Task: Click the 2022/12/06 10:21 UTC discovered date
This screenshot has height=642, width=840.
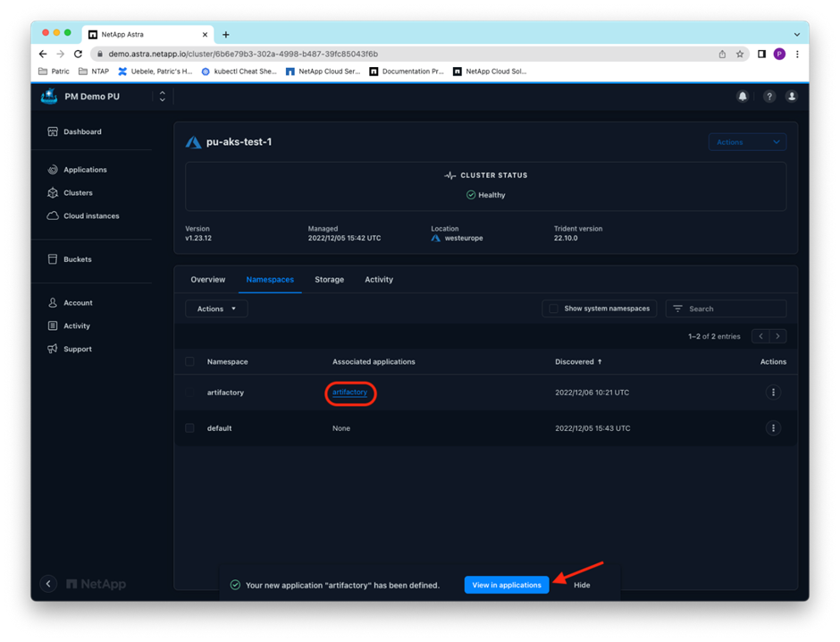Action: click(592, 393)
